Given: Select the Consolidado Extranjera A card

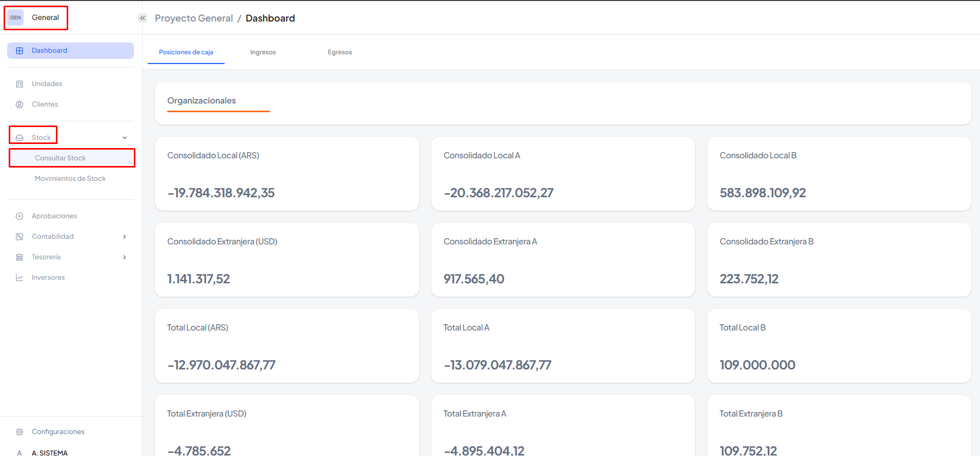Looking at the screenshot, I should click(563, 260).
